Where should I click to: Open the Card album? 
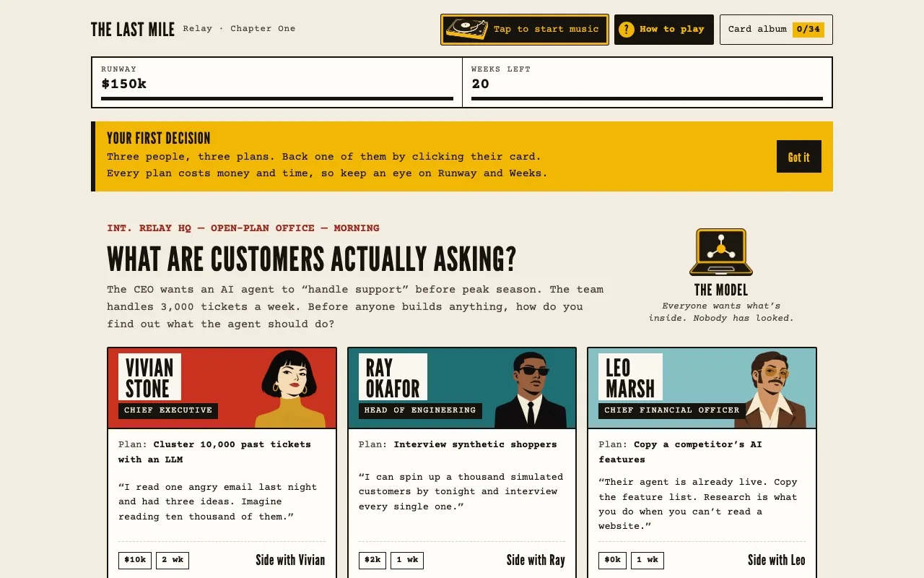point(776,30)
